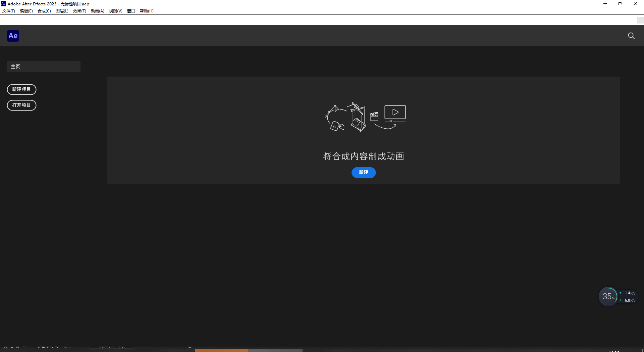Screen dimensions: 644x352
Task: Click the 35% network speed circle indicator
Action: tap(608, 296)
